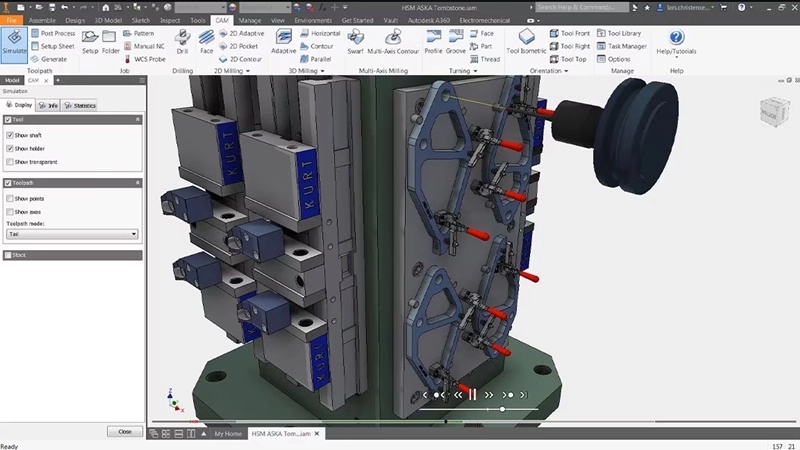This screenshot has height=450, width=800.
Task: Click the ViewCube in the viewport
Action: (x=774, y=112)
